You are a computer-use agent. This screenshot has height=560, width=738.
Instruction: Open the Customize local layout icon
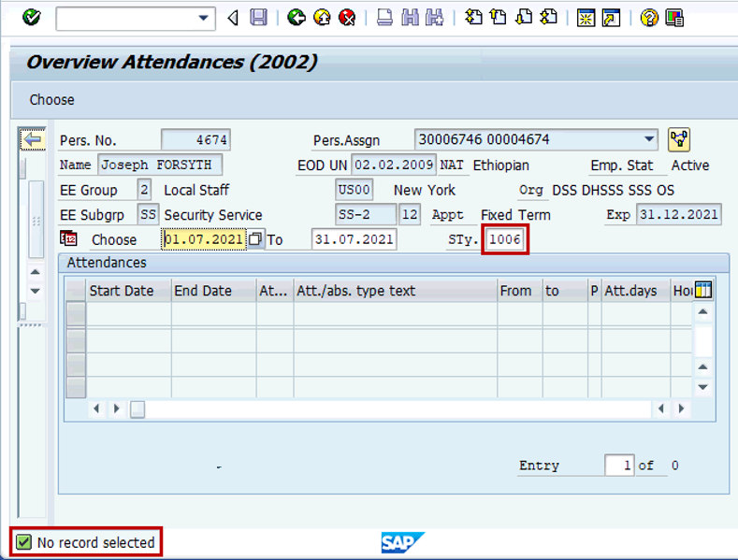(x=674, y=19)
